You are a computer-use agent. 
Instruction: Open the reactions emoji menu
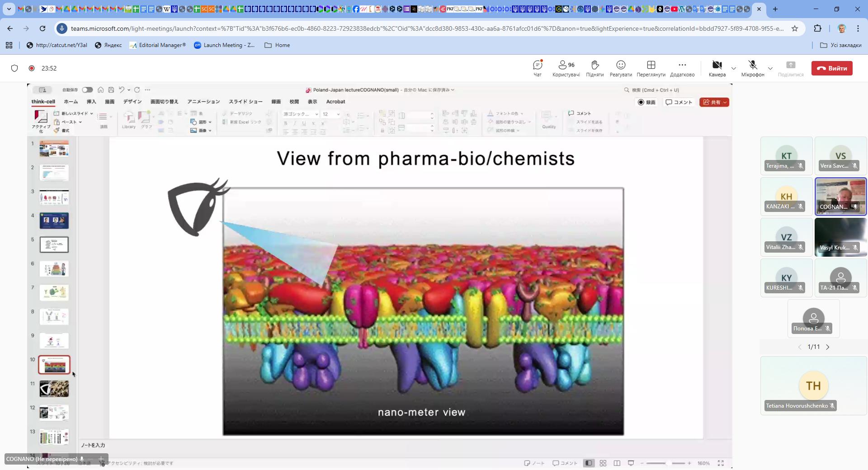click(621, 68)
